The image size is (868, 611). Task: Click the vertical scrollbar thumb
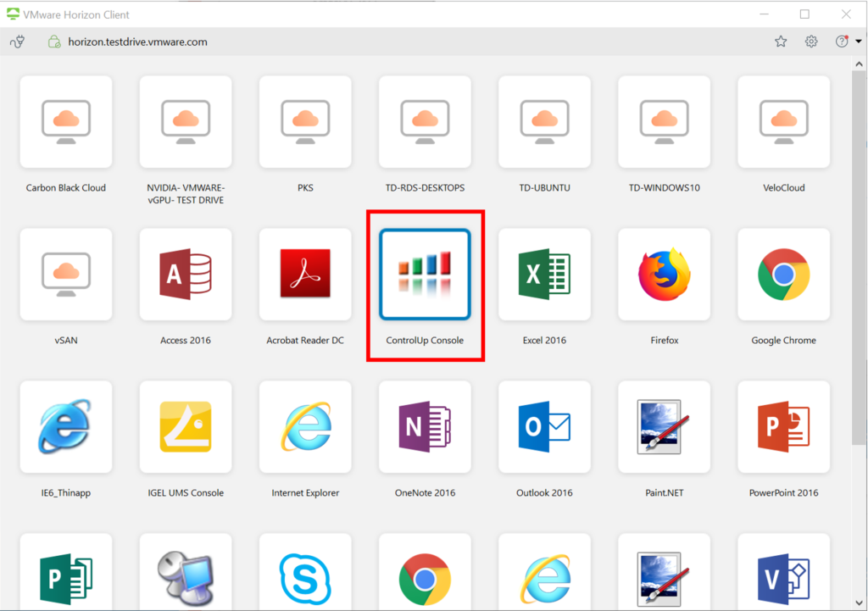click(859, 258)
